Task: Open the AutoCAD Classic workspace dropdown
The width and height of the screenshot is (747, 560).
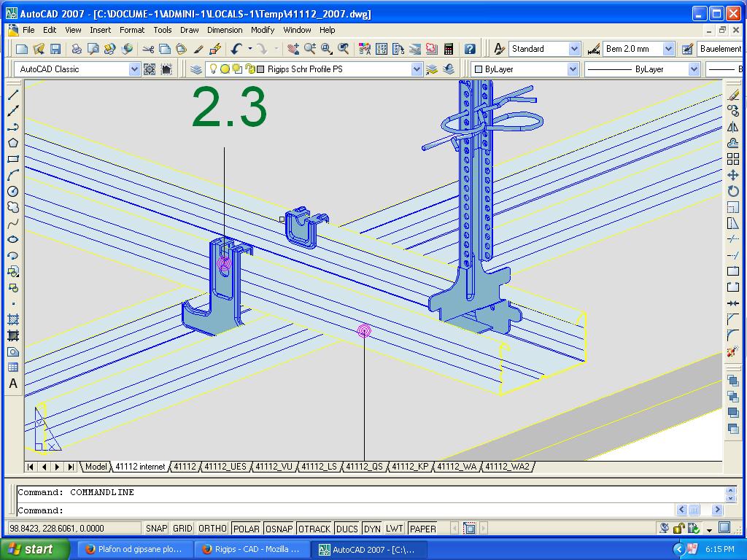Action: coord(134,69)
